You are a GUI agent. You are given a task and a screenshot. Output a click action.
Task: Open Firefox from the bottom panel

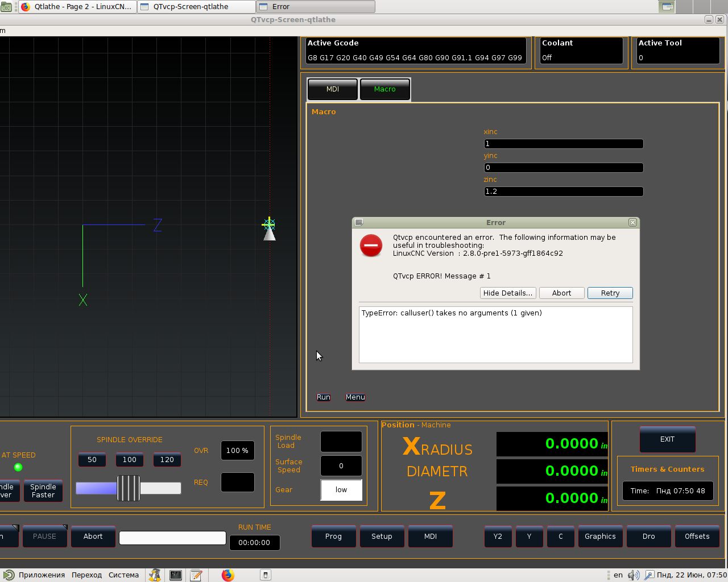point(227,575)
